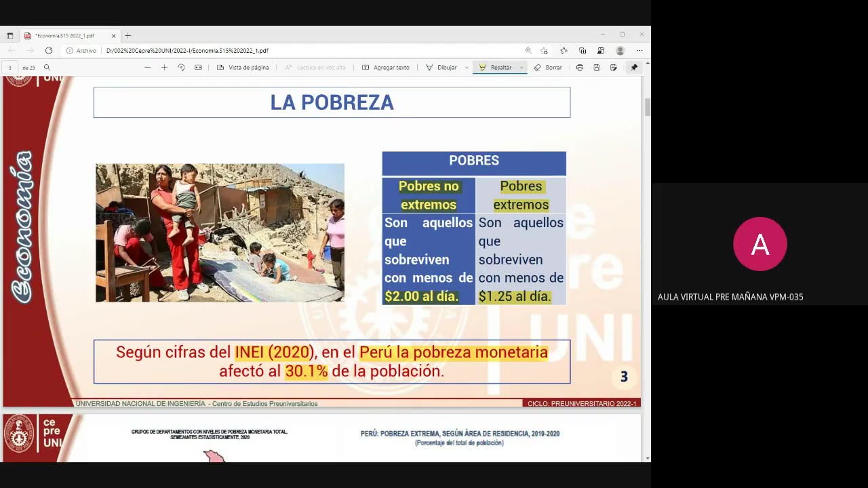Click the scrollbar up arrow
This screenshot has height=488, width=868.
tap(648, 63)
